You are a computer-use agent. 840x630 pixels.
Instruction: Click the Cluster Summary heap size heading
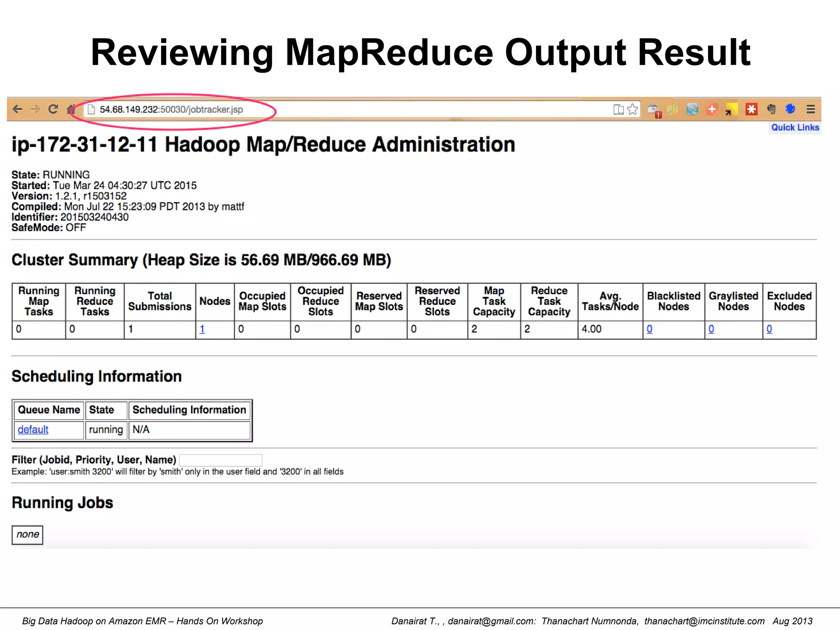coord(201,260)
